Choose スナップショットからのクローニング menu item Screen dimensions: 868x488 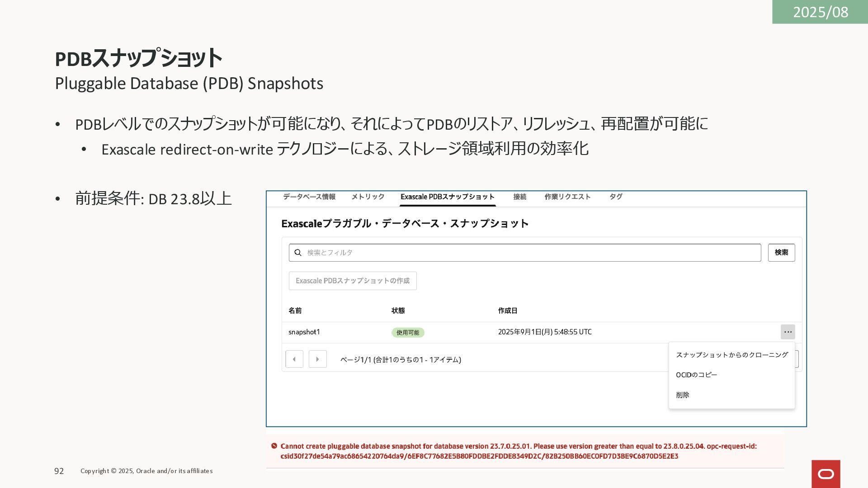click(732, 355)
